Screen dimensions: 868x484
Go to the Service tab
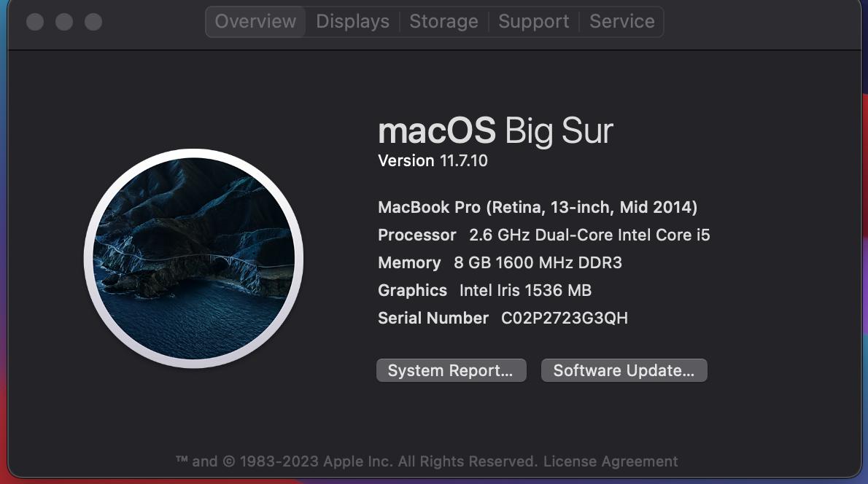point(621,22)
